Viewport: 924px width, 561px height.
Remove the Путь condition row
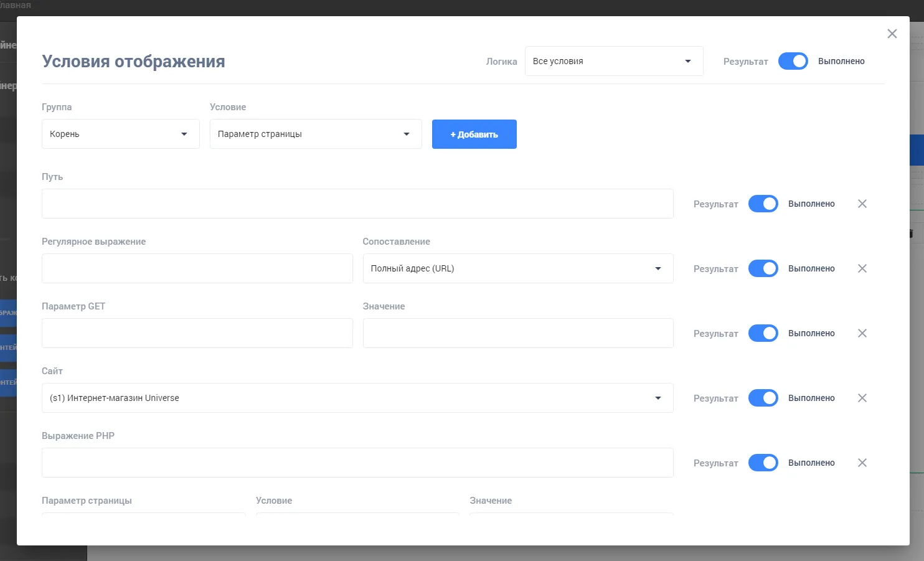[862, 204]
